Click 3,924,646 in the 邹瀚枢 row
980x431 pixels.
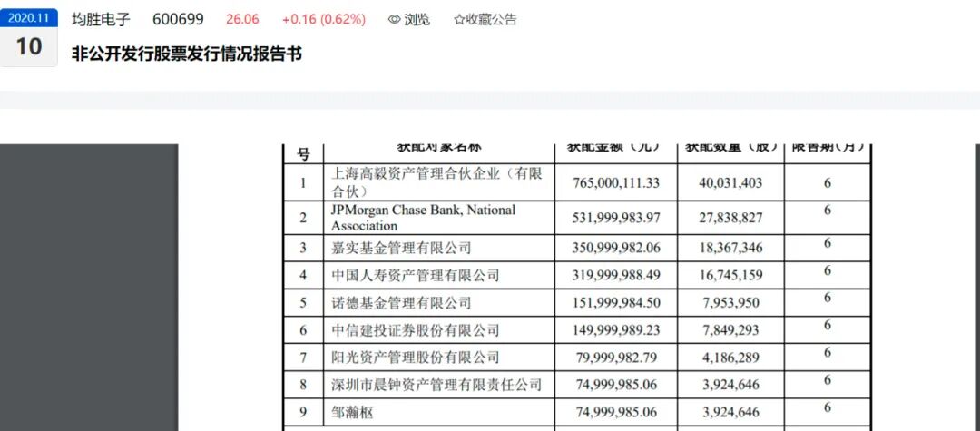(x=730, y=412)
